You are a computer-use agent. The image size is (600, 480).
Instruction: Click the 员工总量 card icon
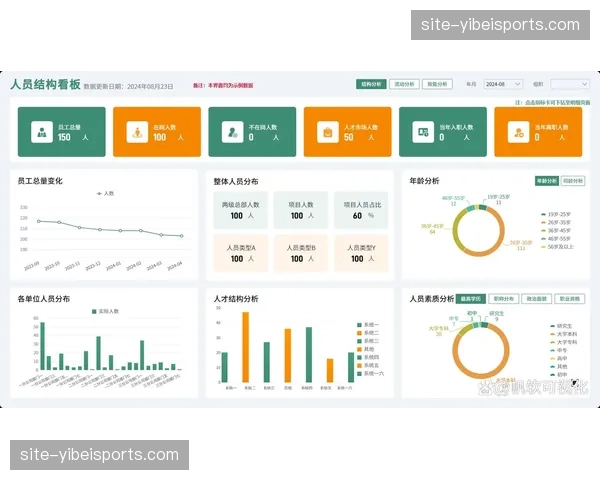coord(41,132)
